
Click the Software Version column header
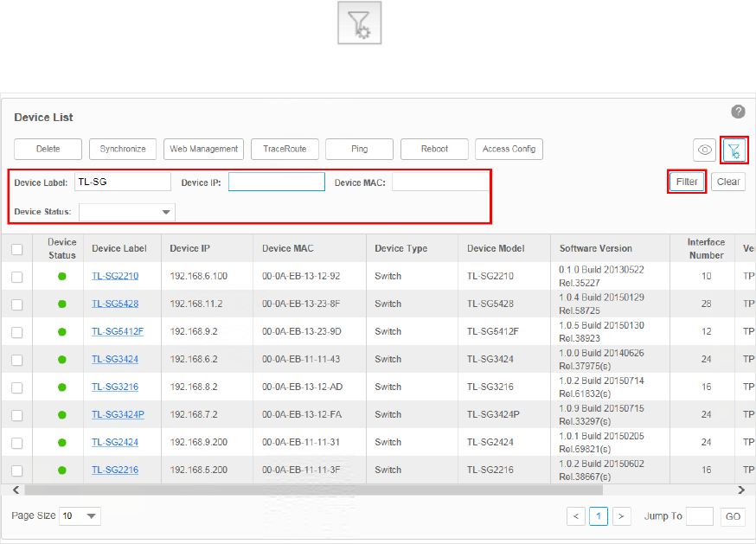[x=595, y=248]
